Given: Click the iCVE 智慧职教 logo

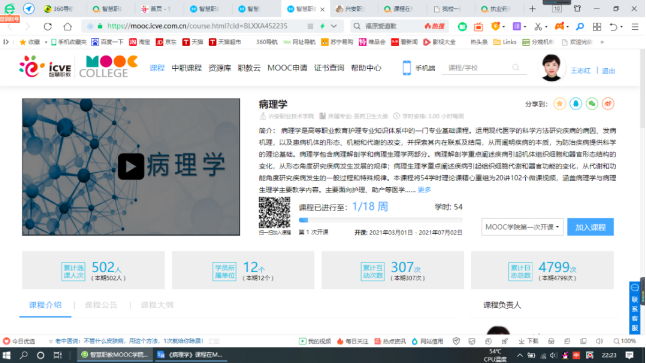Looking at the screenshot, I should pos(45,66).
